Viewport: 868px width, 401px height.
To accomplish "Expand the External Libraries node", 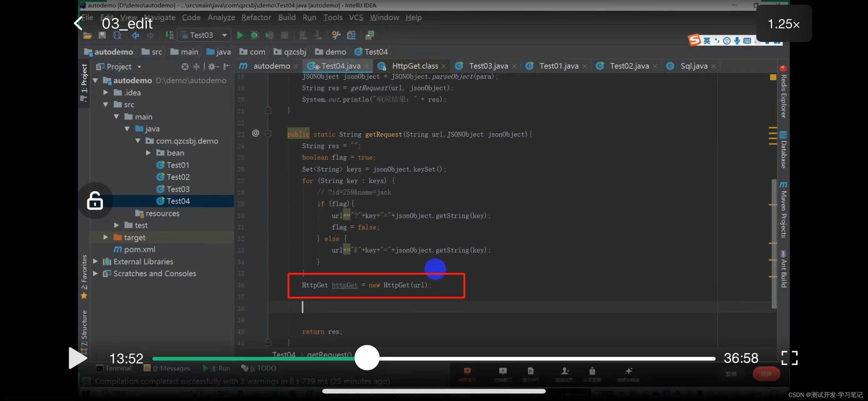I will click(95, 261).
